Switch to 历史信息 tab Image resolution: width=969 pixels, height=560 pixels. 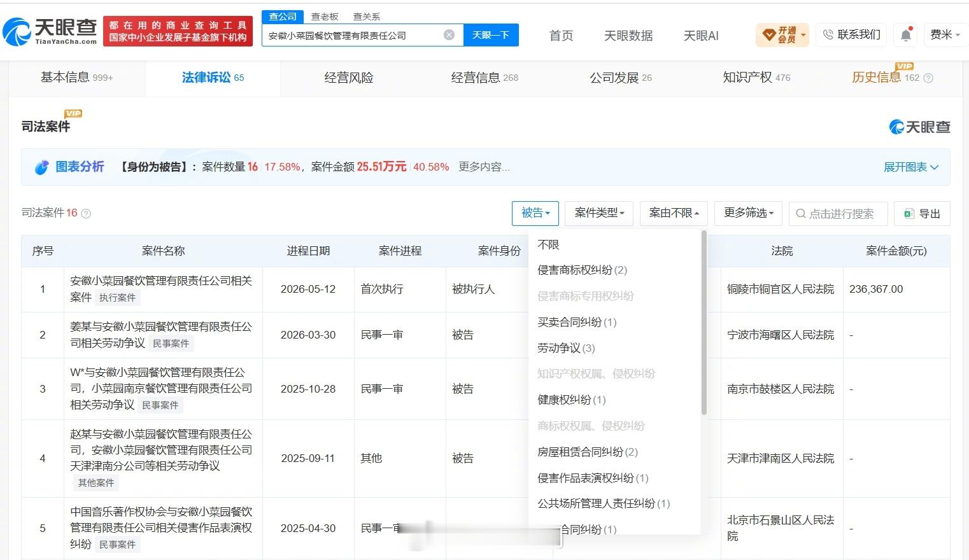pos(892,78)
